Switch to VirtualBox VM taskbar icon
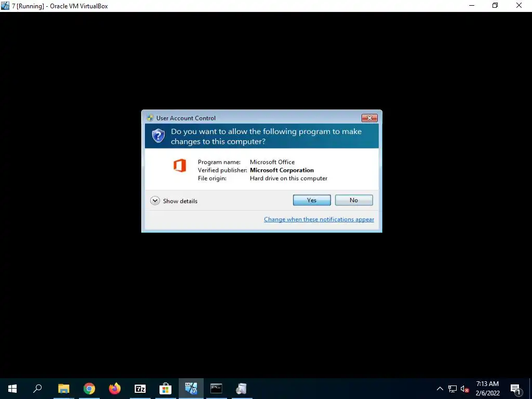Viewport: 532px width, 399px height. (x=191, y=389)
